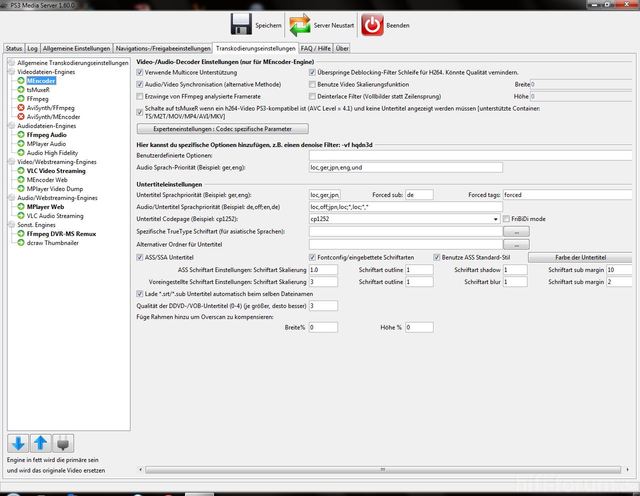
Task: Toggle ASS/SSA Untertitel checkbox
Action: [x=140, y=257]
